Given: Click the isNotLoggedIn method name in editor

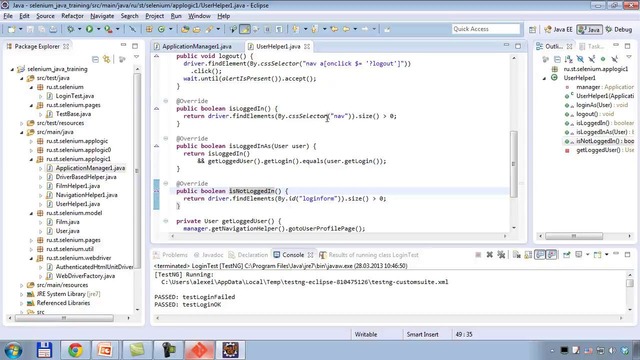Looking at the screenshot, I should tap(252, 191).
